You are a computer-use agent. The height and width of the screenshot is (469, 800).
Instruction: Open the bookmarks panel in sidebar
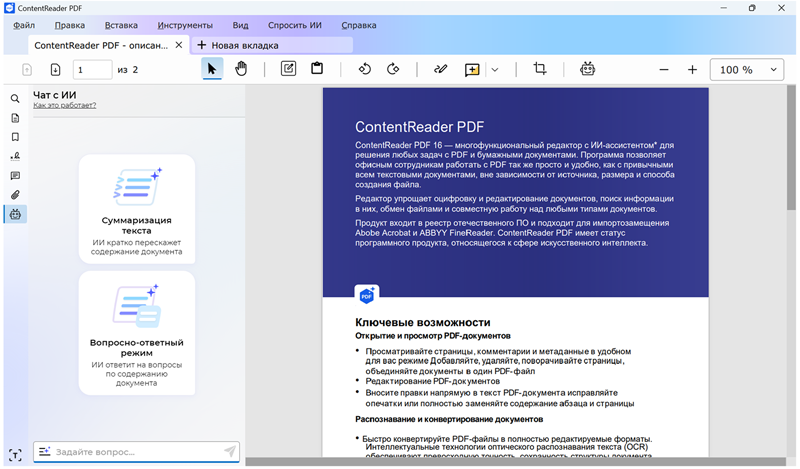click(x=15, y=137)
